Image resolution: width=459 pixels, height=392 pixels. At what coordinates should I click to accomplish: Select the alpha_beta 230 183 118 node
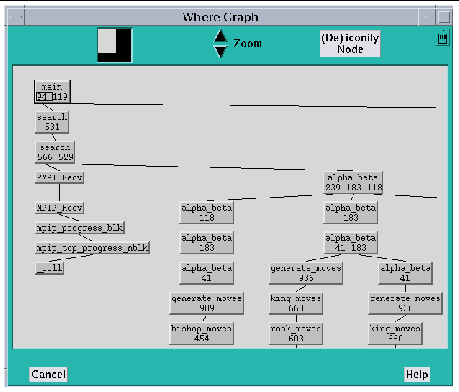coord(353,182)
